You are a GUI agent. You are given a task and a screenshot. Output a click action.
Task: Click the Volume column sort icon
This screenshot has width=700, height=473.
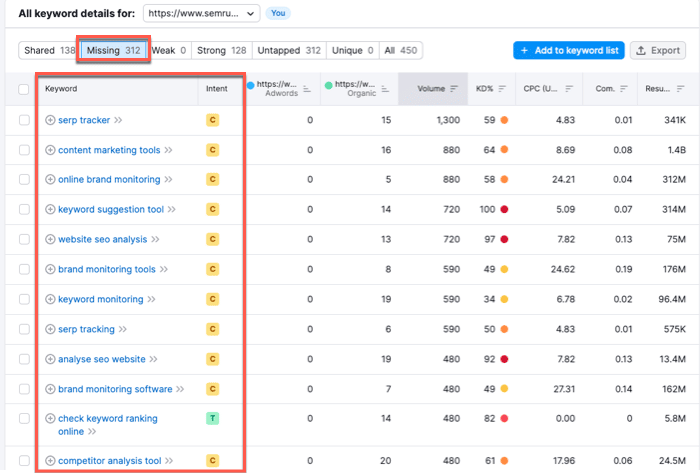(x=454, y=89)
